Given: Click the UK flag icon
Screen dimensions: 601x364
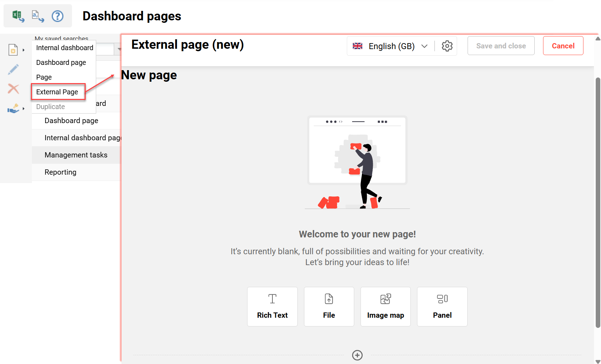Looking at the screenshot, I should pyautogui.click(x=357, y=46).
